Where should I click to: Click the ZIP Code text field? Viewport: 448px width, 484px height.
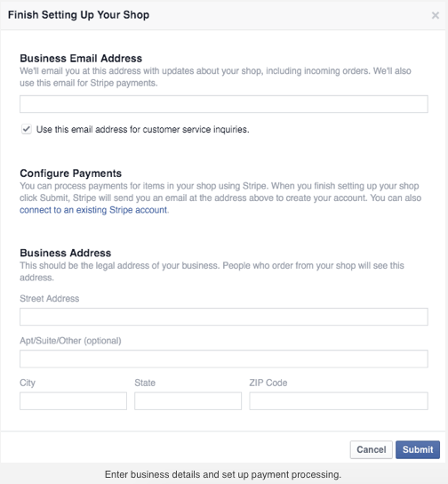339,401
